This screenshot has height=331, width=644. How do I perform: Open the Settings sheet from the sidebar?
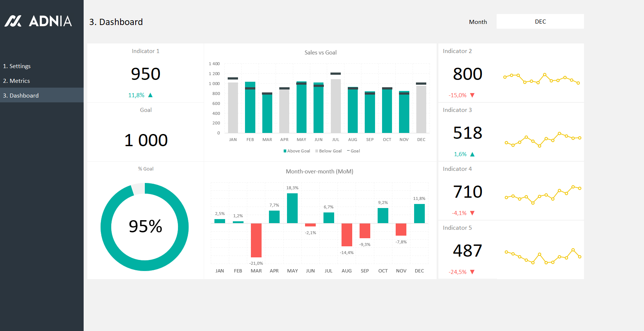[x=17, y=66]
